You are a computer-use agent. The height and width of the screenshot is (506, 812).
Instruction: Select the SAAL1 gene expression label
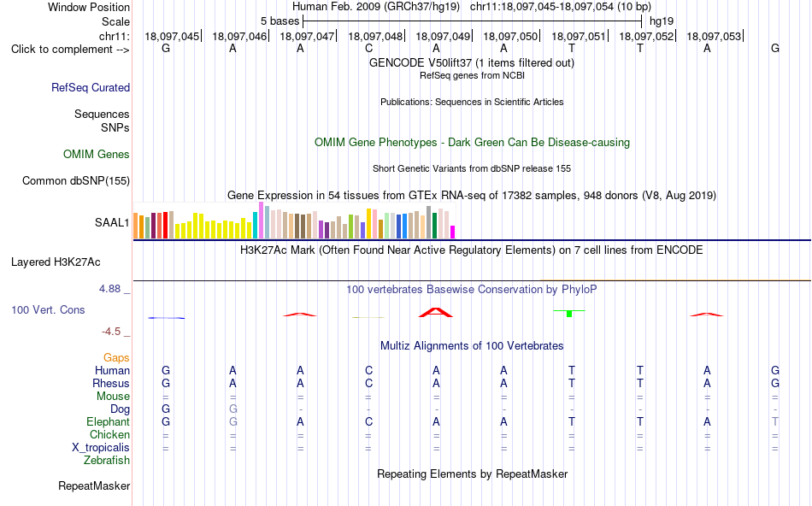click(112, 223)
